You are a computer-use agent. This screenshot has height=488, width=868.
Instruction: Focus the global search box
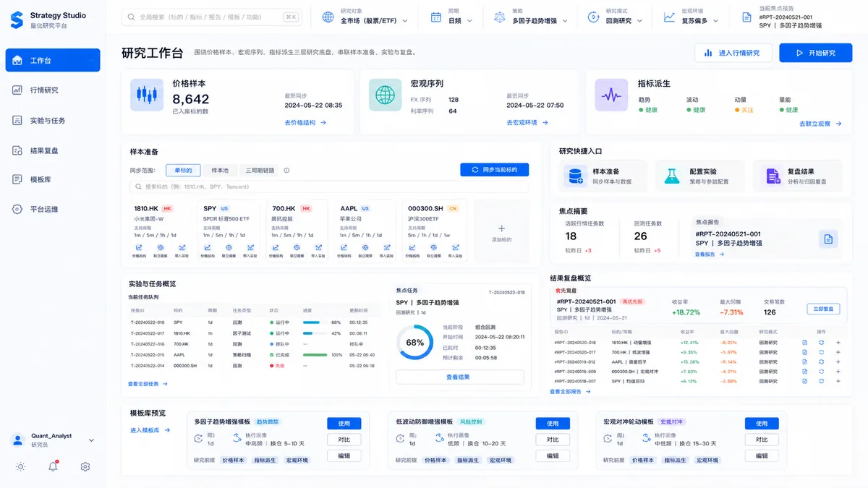click(211, 17)
